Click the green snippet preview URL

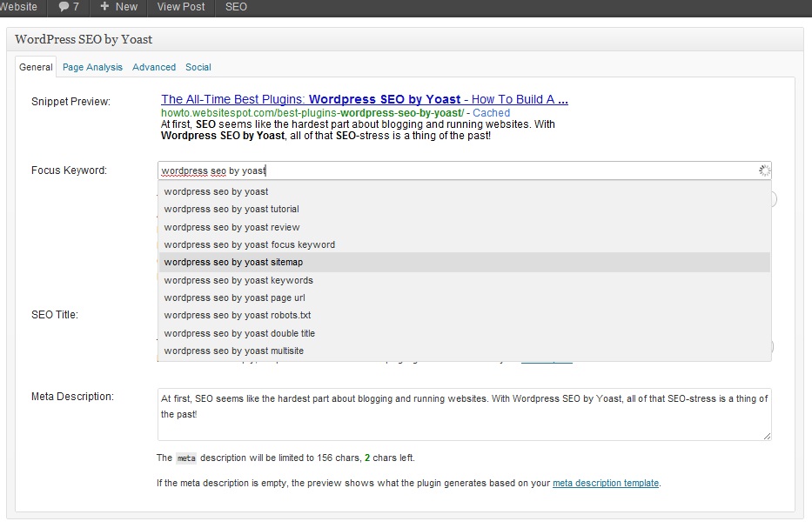tap(312, 113)
